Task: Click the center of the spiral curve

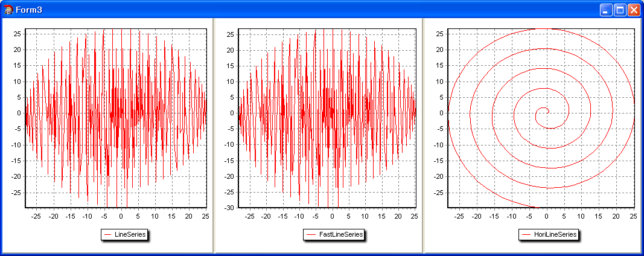Action: pyautogui.click(x=546, y=111)
